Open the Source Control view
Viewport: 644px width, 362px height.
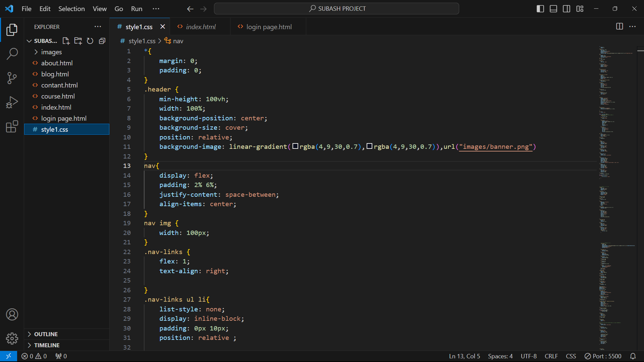(x=12, y=78)
